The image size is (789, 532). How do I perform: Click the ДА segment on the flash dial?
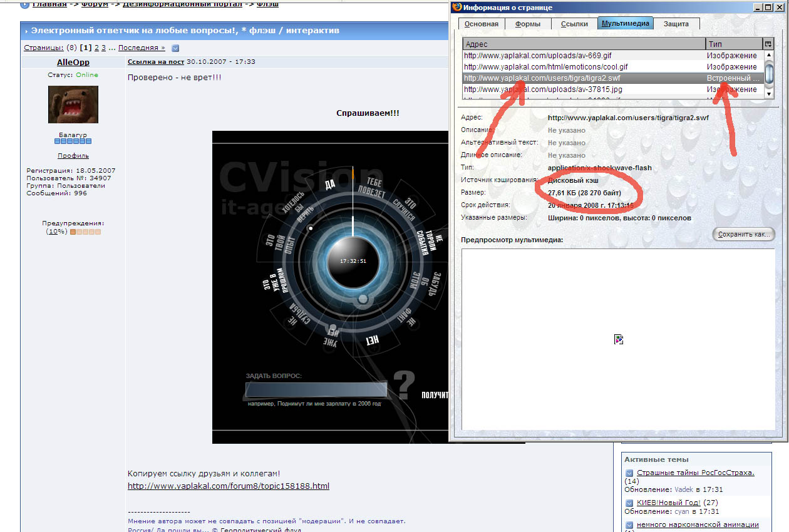(x=330, y=184)
